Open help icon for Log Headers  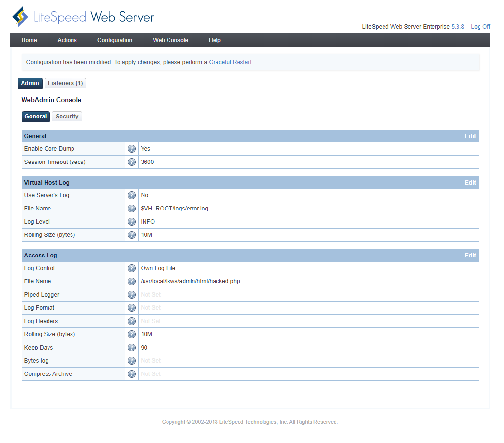pos(132,321)
